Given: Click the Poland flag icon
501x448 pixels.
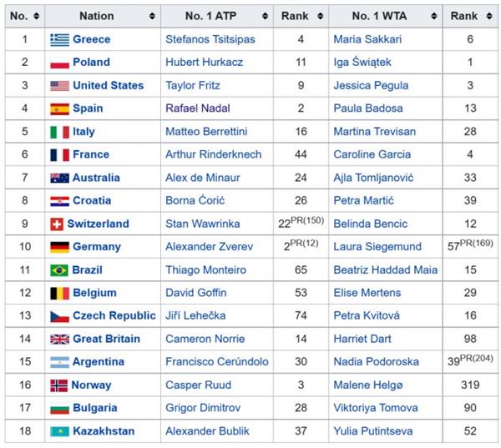Looking at the screenshot, I should coord(59,63).
